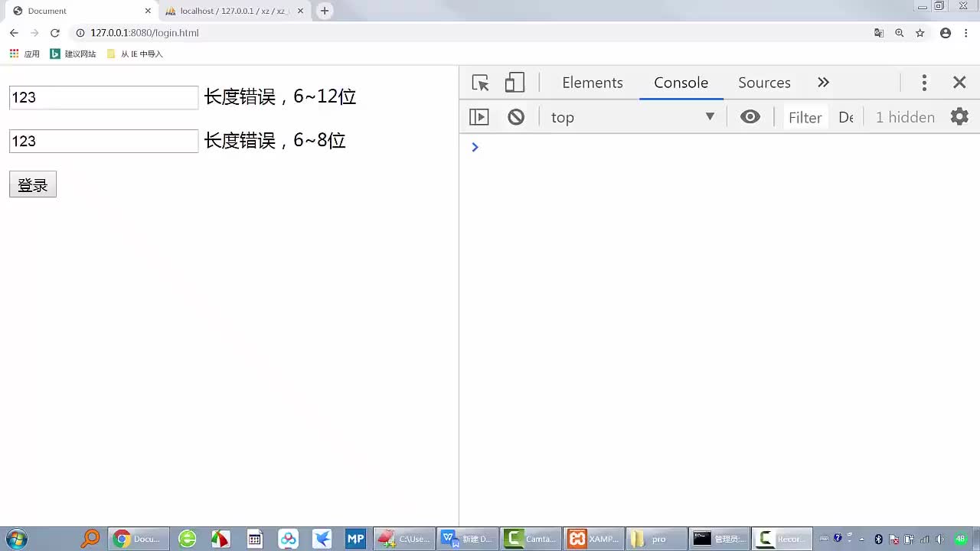Image resolution: width=980 pixels, height=551 pixels.
Task: Click the 管理员 command prompt taskbar button
Action: tap(719, 539)
